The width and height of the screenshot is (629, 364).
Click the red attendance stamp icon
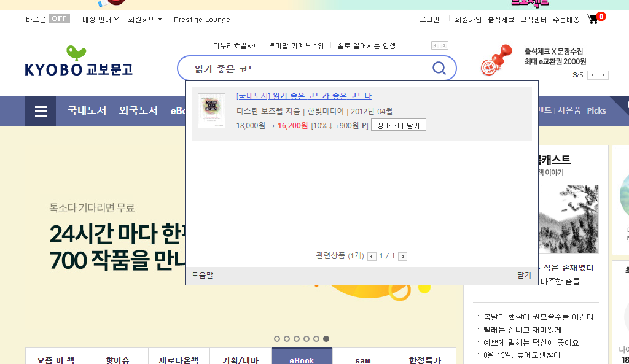click(x=495, y=62)
